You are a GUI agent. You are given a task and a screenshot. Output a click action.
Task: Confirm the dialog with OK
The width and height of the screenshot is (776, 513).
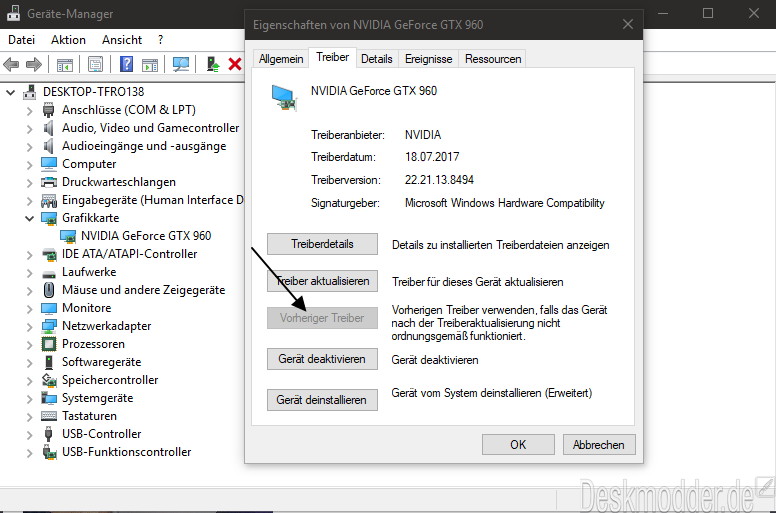(518, 445)
